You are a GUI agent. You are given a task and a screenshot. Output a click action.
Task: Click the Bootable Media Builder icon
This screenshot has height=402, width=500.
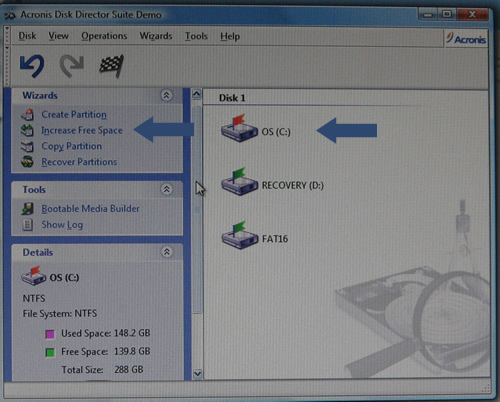[27, 209]
